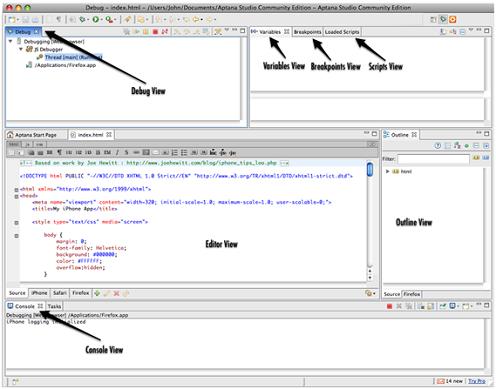Select the Console view tab
The height and width of the screenshot is (389, 496).
tap(25, 306)
